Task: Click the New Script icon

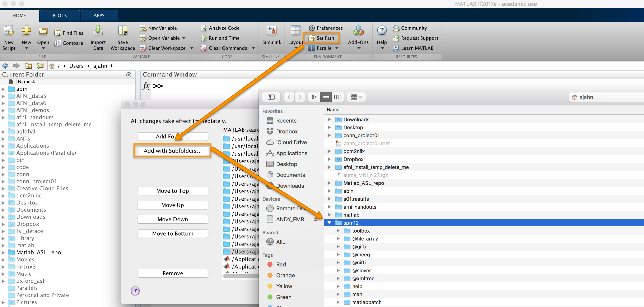Action: click(9, 31)
